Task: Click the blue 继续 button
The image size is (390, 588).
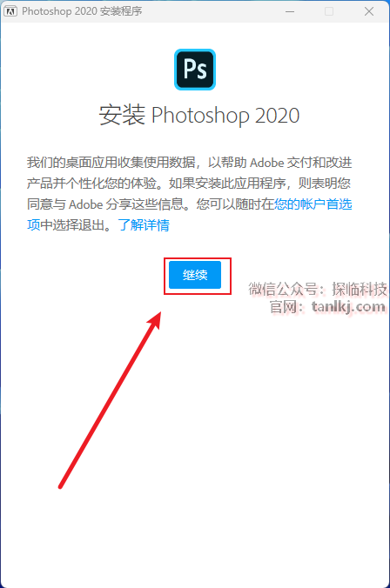Action: click(195, 275)
